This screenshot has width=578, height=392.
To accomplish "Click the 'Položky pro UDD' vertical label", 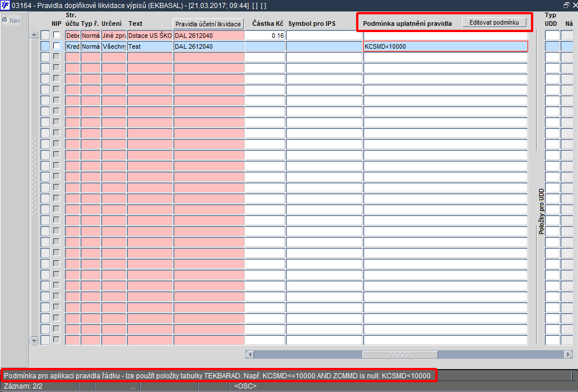I will (541, 211).
